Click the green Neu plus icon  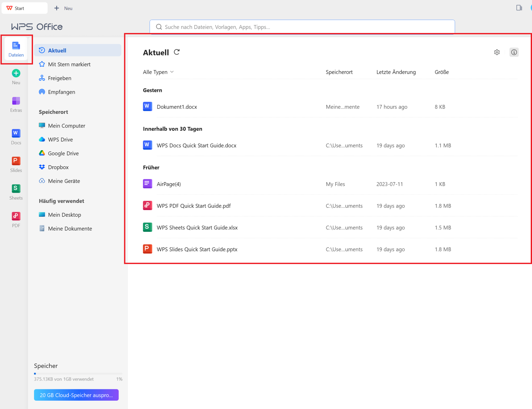pyautogui.click(x=16, y=74)
